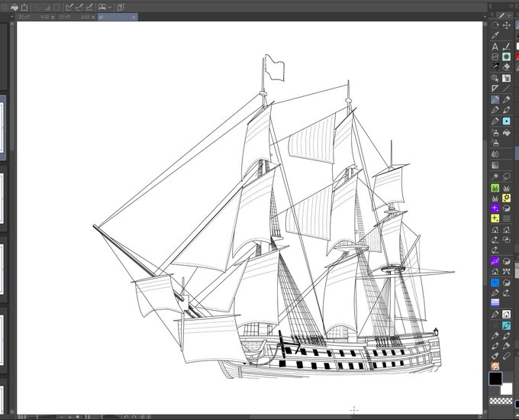The height and width of the screenshot is (420, 519).
Task: Click the left page panel scrollbar
Action: click(x=12, y=89)
